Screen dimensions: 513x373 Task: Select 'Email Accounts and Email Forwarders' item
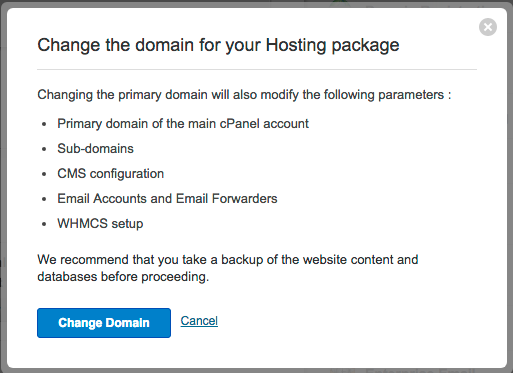click(167, 199)
